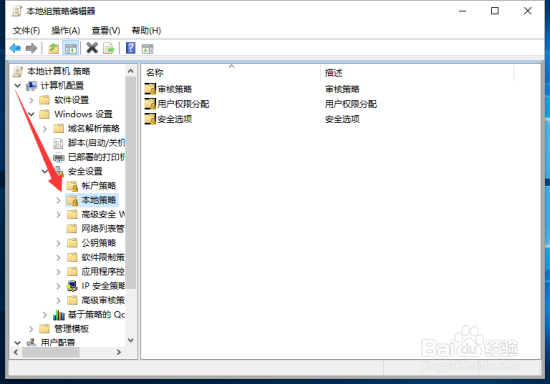Click the 帐户策略 locked folder icon
This screenshot has height=384, width=550.
point(72,186)
